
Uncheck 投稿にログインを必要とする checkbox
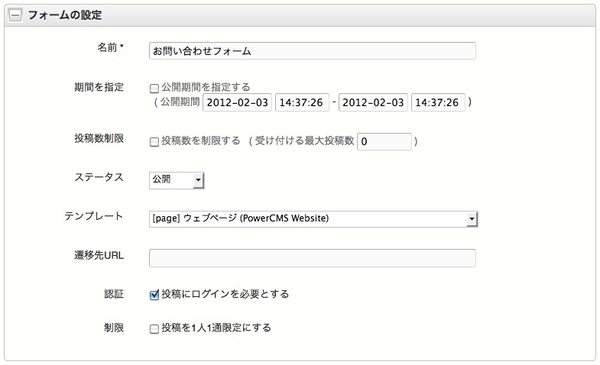pos(154,295)
